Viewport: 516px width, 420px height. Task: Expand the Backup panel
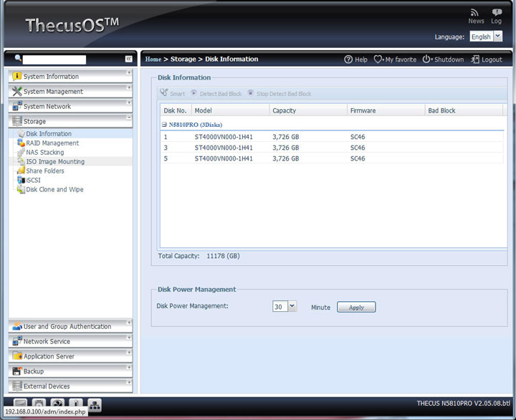click(129, 368)
